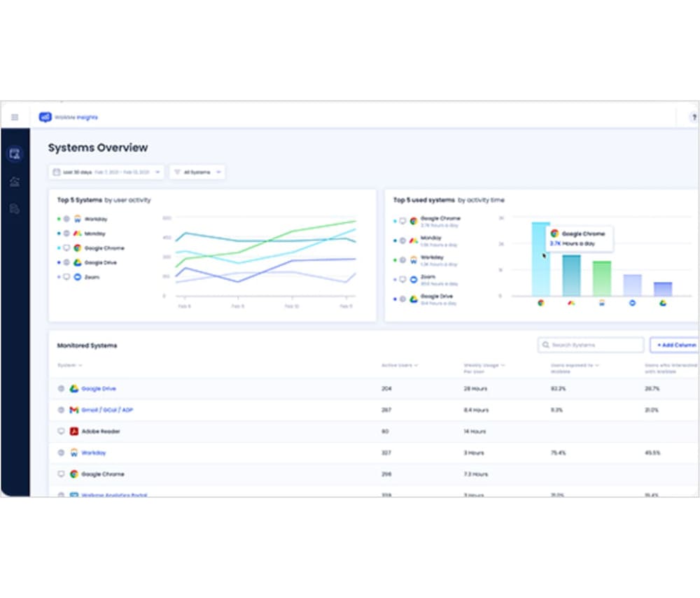Open the hamburger menu

click(15, 117)
